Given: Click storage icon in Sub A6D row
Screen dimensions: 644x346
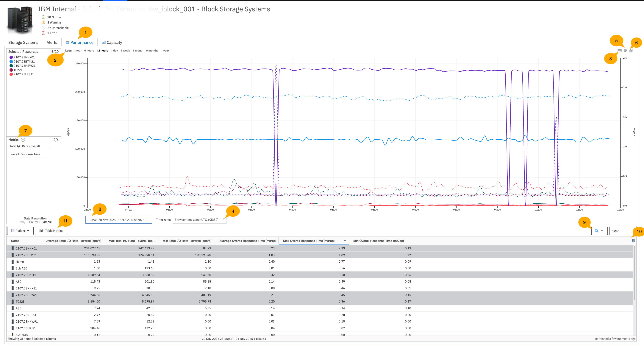Looking at the screenshot, I should [x=12, y=268].
